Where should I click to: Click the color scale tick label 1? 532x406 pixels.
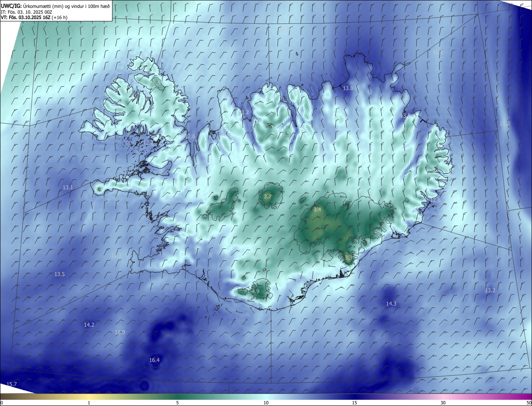(x=89, y=403)
